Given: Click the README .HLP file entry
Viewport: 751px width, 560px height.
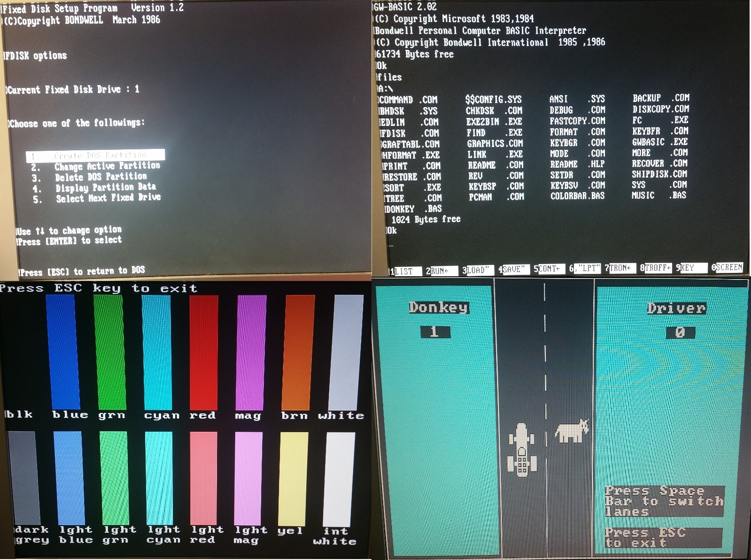Looking at the screenshot, I should (578, 164).
